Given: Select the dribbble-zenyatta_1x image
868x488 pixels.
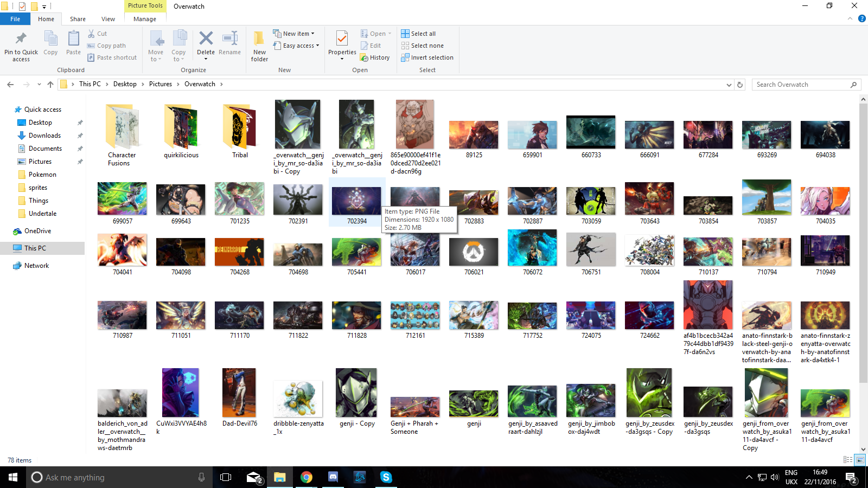Looking at the screenshot, I should click(x=298, y=407).
